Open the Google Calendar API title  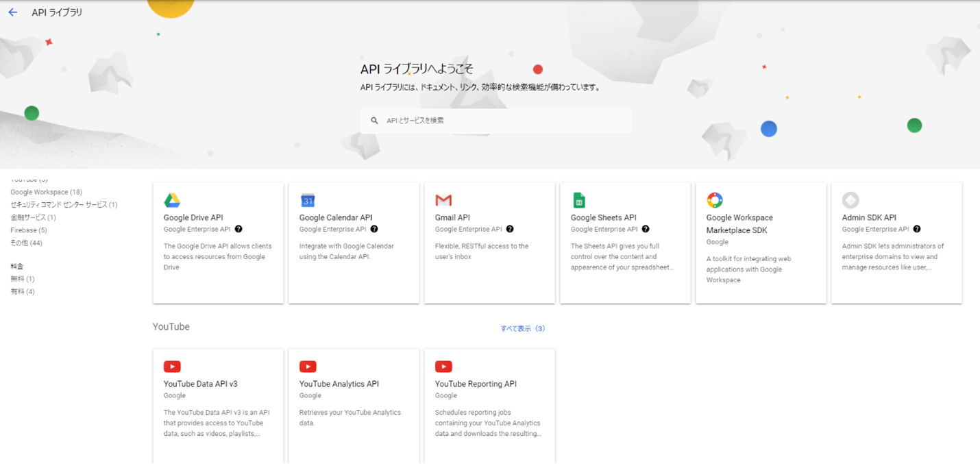pyautogui.click(x=336, y=218)
